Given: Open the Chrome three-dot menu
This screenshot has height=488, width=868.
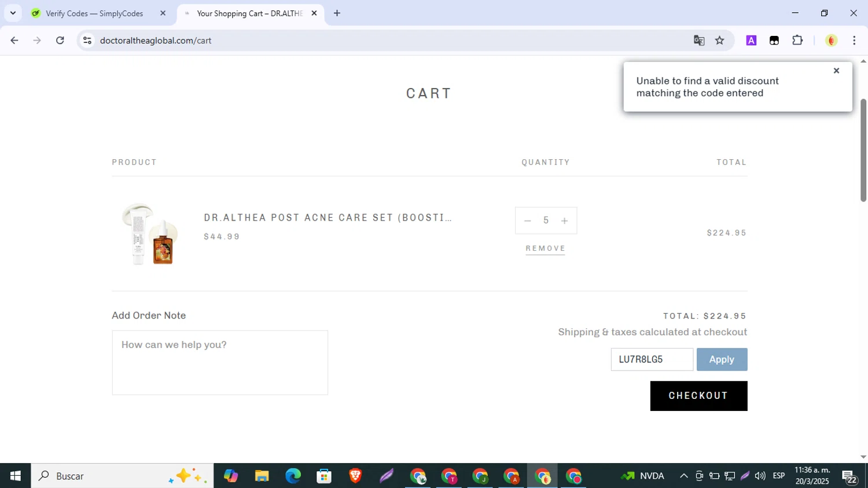Looking at the screenshot, I should tap(854, 41).
